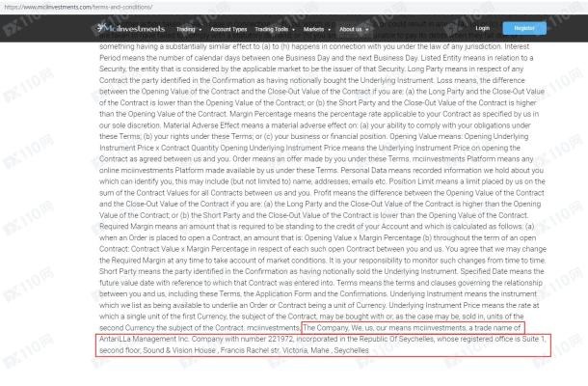The height and width of the screenshot is (386, 588).
Task: Click the Login link
Action: click(482, 28)
